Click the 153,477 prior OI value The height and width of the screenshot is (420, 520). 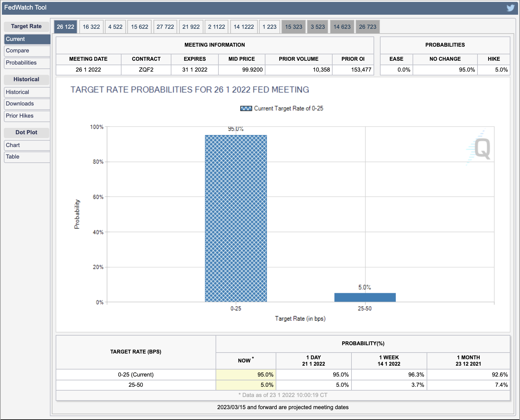pyautogui.click(x=353, y=70)
